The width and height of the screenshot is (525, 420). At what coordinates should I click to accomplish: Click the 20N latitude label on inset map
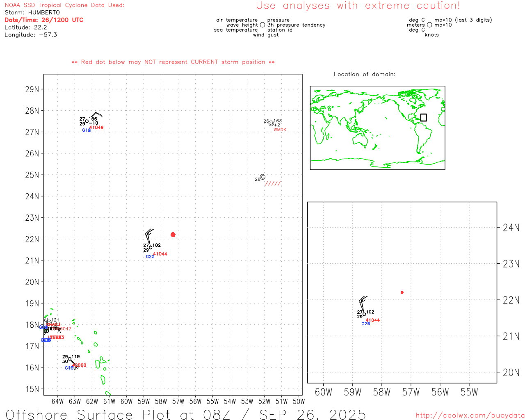pos(511,373)
